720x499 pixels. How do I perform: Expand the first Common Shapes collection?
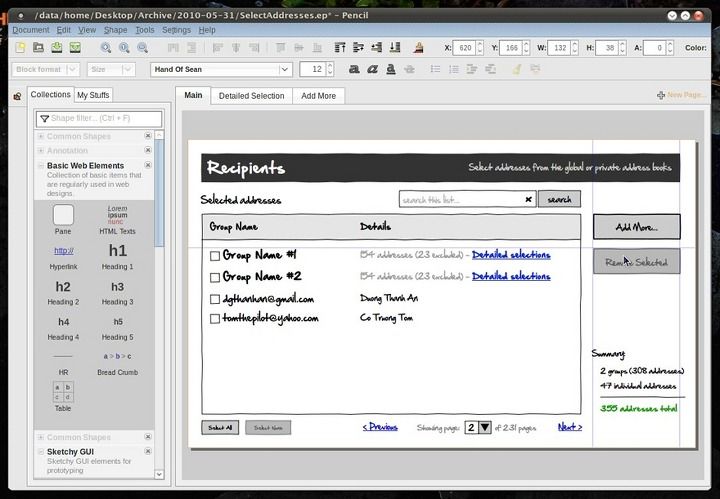[x=41, y=136]
